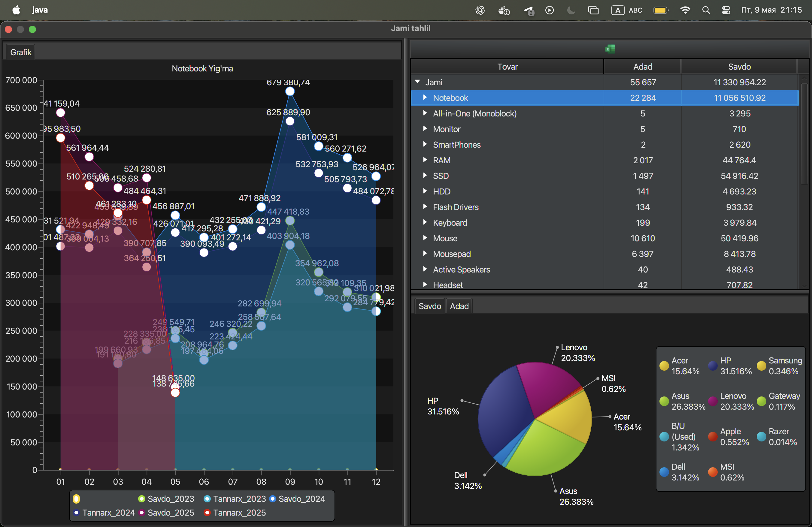The image size is (812, 527).
Task: Click the HP 31.516% legend swatch
Action: click(x=713, y=366)
